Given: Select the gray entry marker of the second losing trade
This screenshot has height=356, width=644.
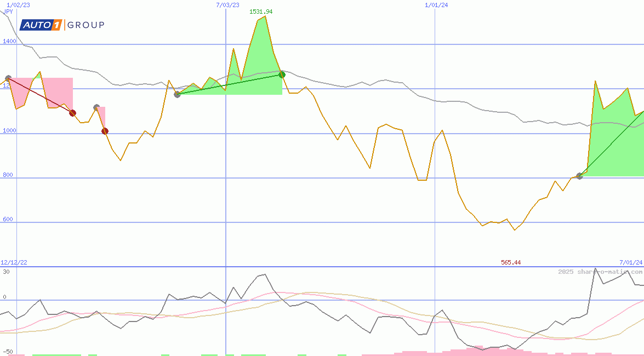Looking at the screenshot, I should click(x=96, y=108).
